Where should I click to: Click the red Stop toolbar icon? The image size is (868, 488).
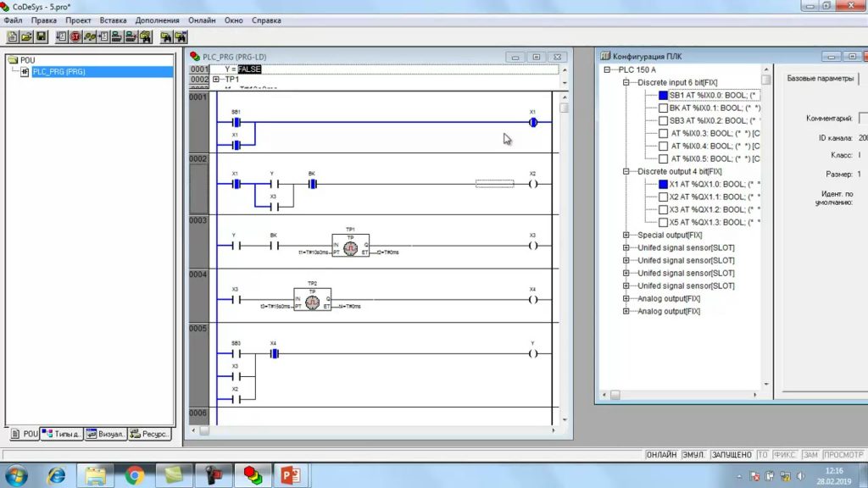click(x=75, y=37)
